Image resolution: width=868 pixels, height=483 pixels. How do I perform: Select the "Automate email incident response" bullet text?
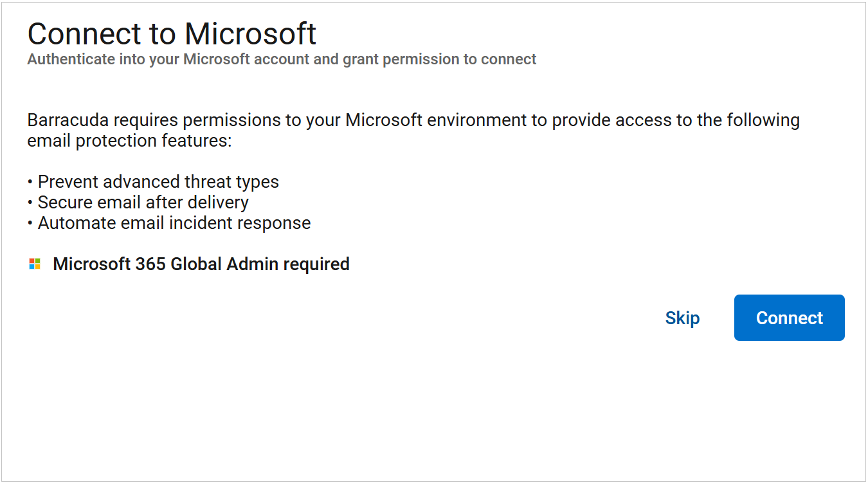pyautogui.click(x=174, y=223)
